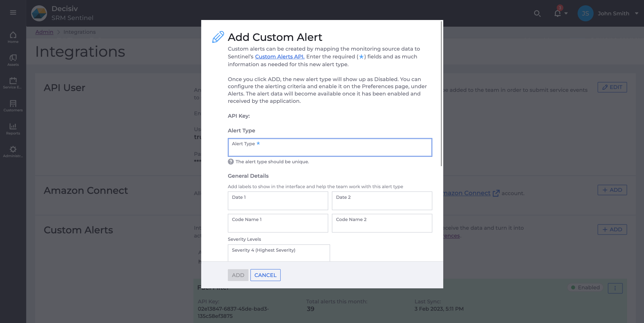Click the Fuel Filter kebab menu

tap(615, 288)
